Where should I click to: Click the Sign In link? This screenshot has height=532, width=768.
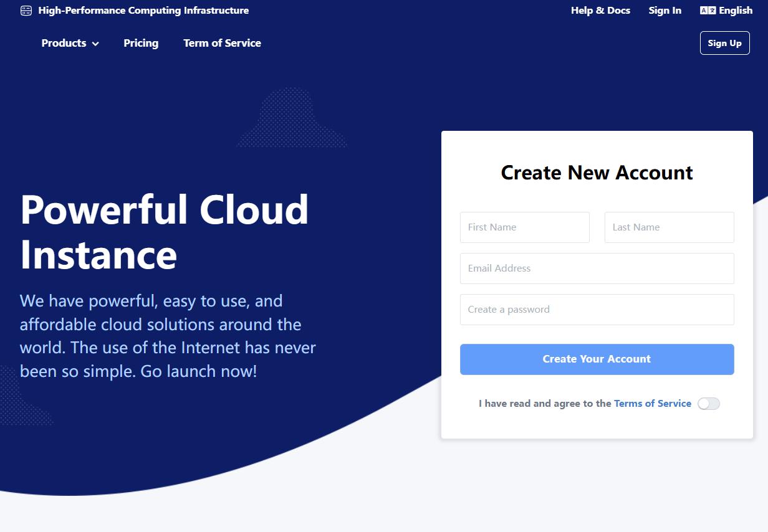[x=665, y=11]
